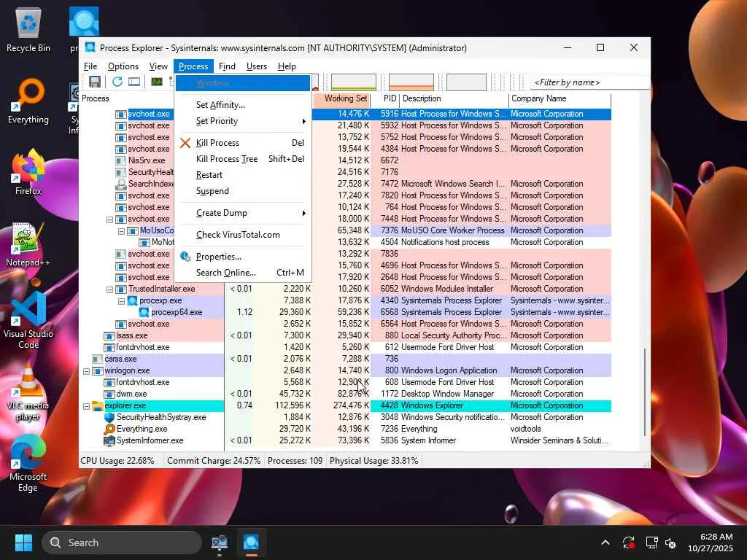
Task: Click the red X Kill Process icon
Action: (185, 143)
